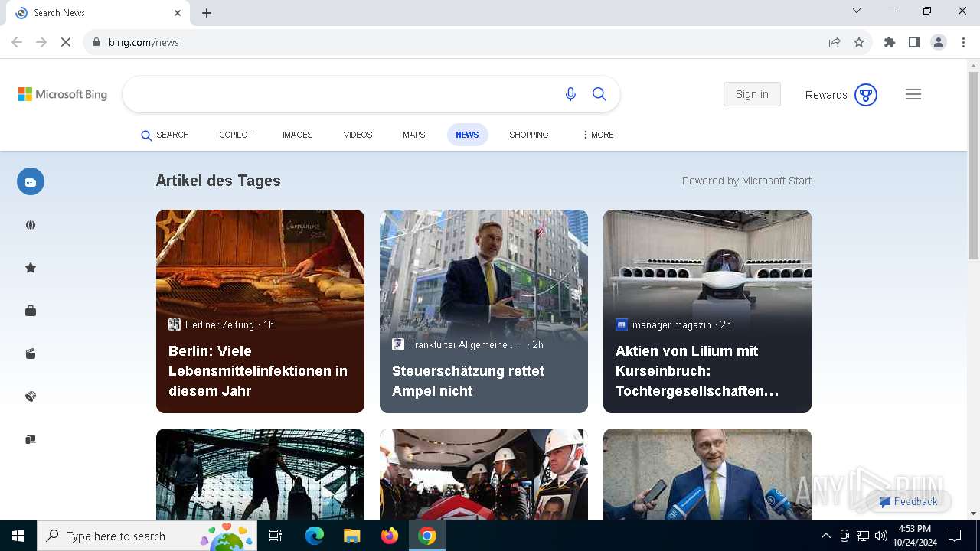980x551 pixels.
Task: Open a new browser tab
Action: pos(207,13)
